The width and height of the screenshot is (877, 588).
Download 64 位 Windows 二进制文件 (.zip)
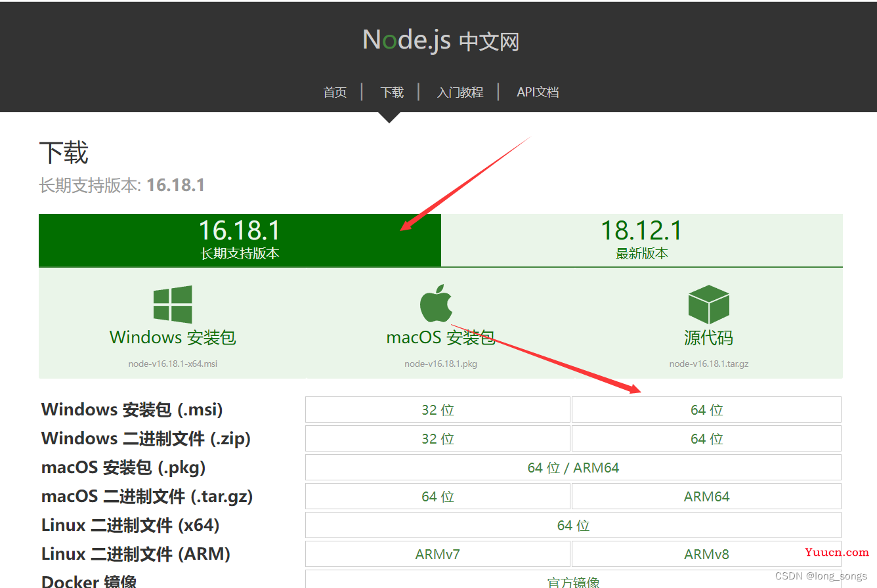click(706, 438)
